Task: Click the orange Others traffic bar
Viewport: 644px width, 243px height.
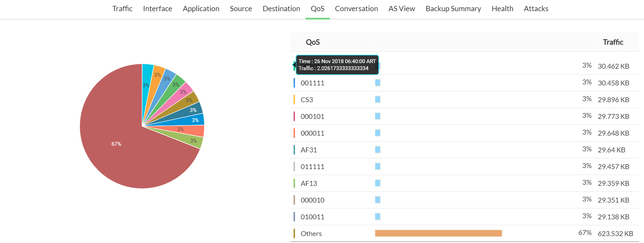Action: 438,233
